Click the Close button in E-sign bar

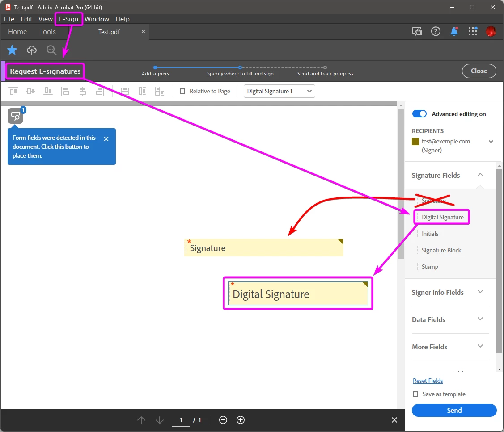click(479, 71)
